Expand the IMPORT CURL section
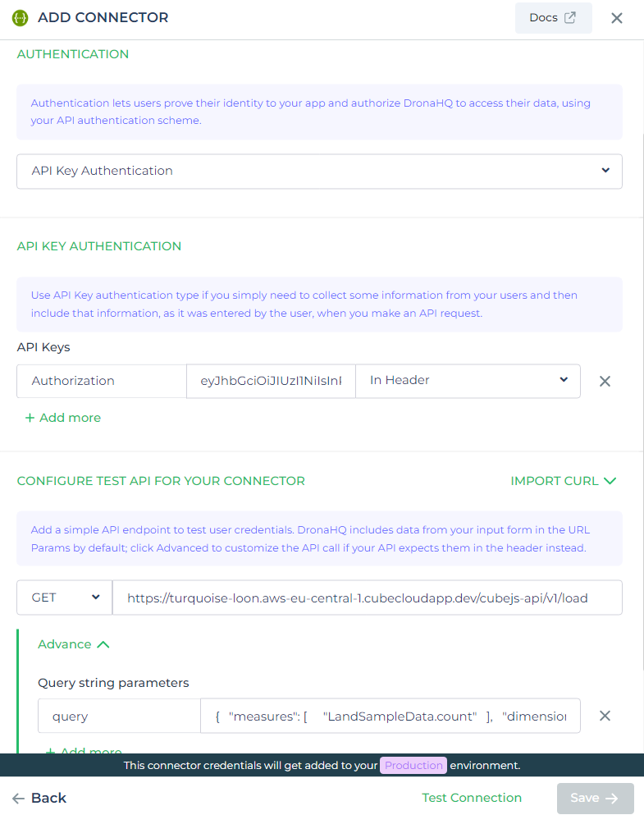Screen dimensions: 644x815 click(564, 481)
